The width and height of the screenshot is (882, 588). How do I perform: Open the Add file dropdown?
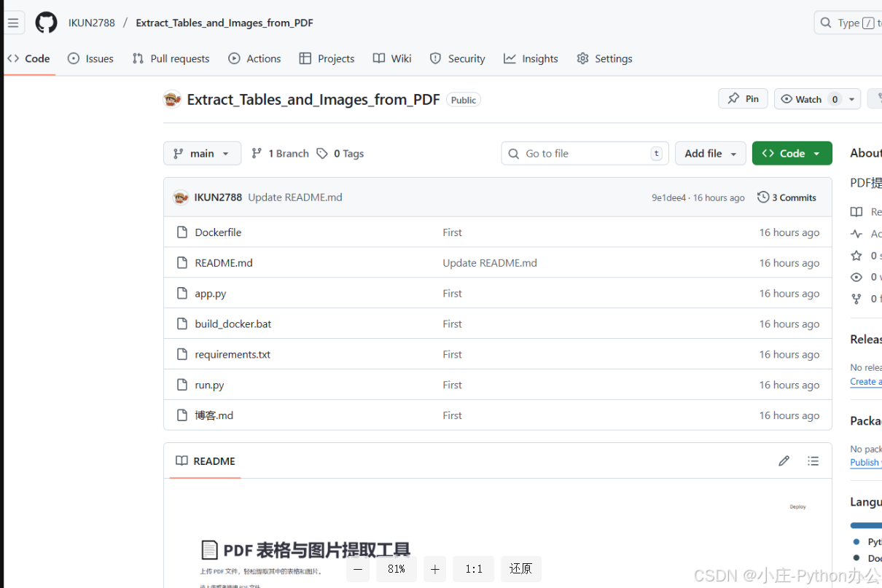click(710, 154)
